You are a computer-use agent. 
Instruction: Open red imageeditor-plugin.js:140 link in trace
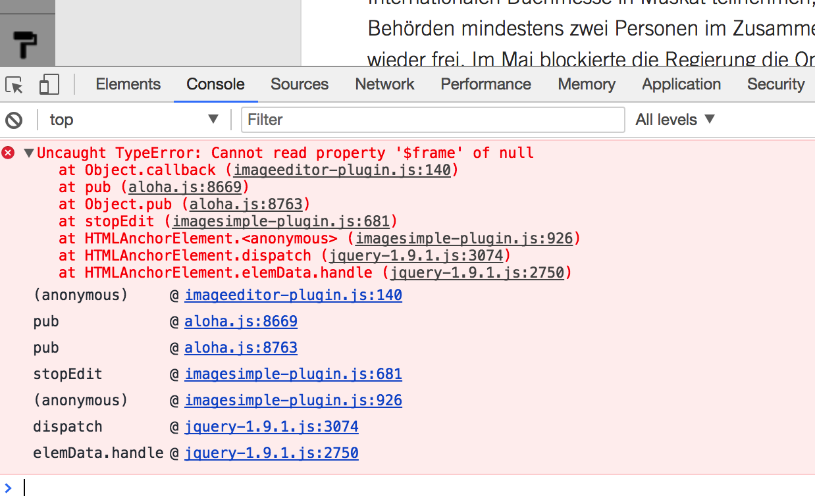[x=342, y=170]
